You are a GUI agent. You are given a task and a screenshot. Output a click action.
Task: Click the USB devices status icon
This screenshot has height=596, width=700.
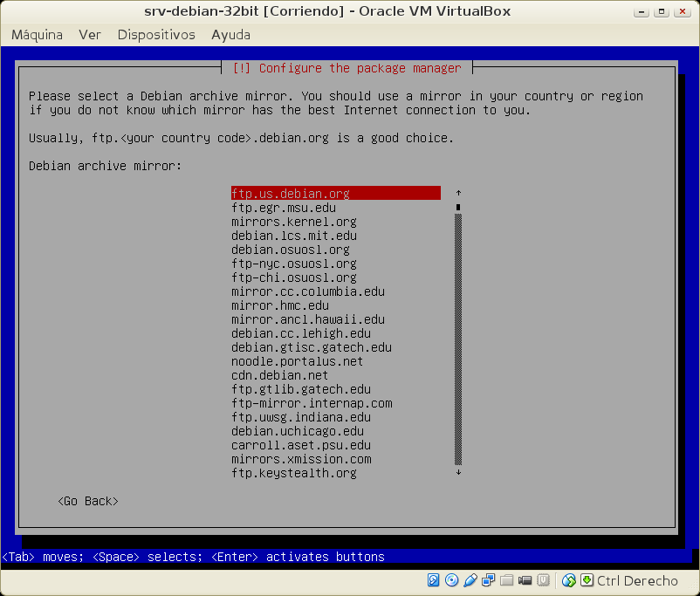(470, 580)
